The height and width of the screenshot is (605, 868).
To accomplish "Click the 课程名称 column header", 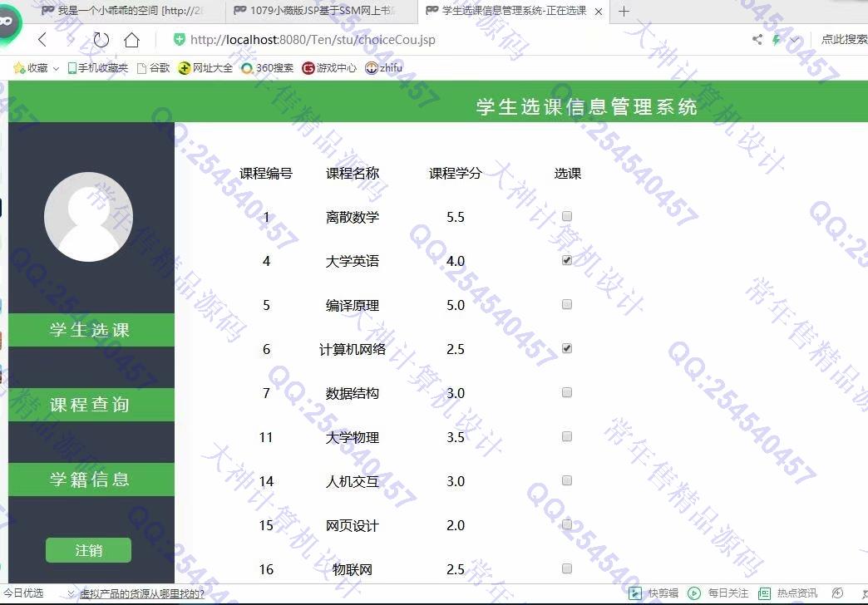I will coord(353,173).
